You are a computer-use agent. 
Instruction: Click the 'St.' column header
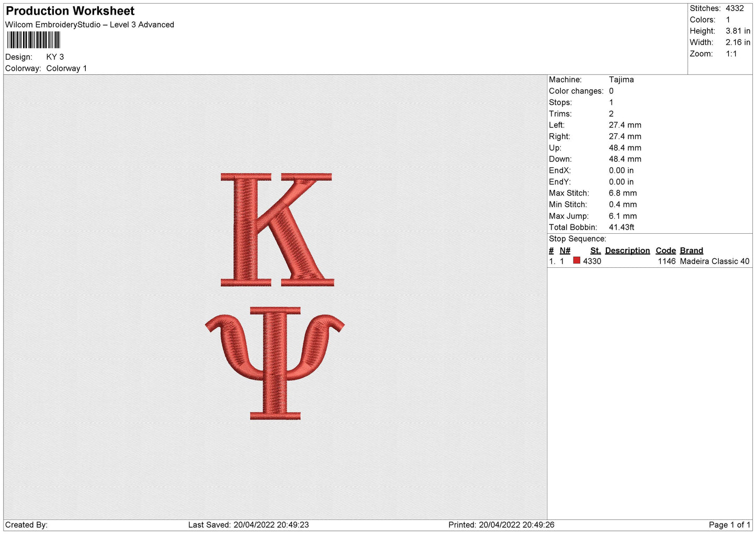(595, 251)
